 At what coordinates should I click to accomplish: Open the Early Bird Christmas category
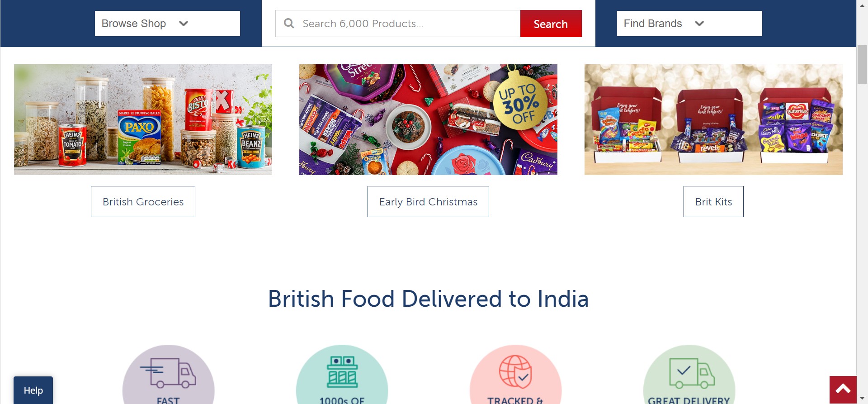point(428,202)
